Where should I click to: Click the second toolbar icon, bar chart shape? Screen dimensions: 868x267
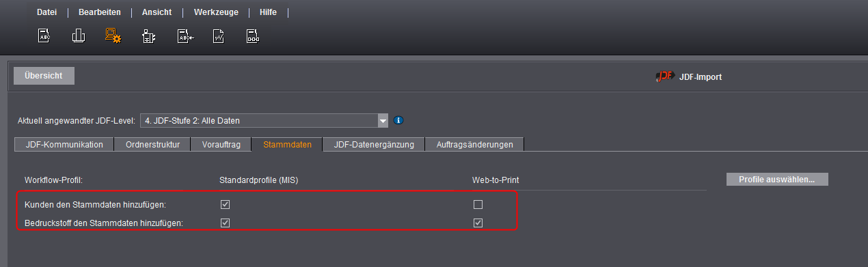click(78, 36)
